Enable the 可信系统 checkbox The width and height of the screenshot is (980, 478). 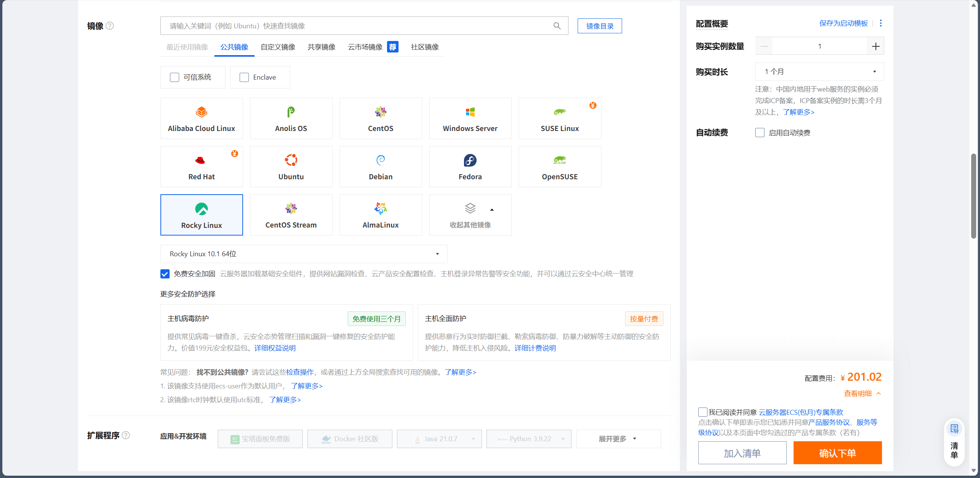click(175, 77)
